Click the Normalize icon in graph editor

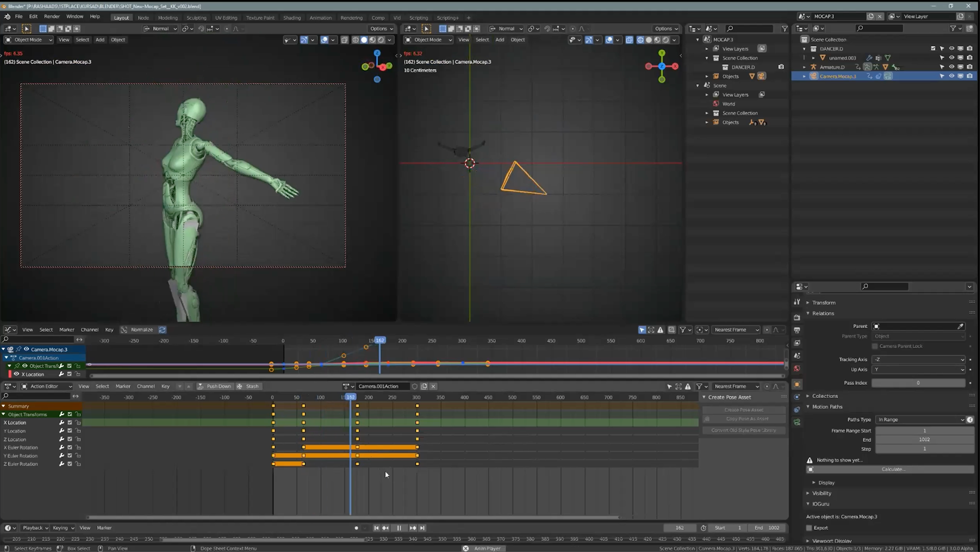point(124,330)
